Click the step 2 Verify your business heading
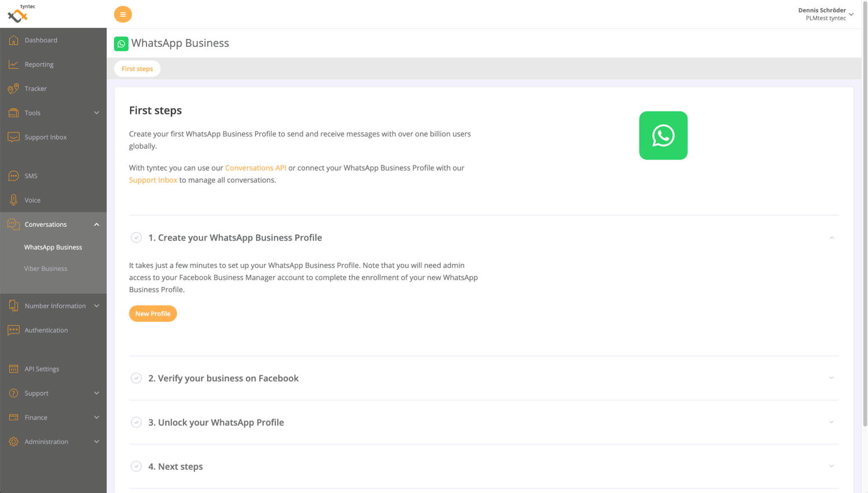Screen dimensions: 868x493 coord(223,378)
